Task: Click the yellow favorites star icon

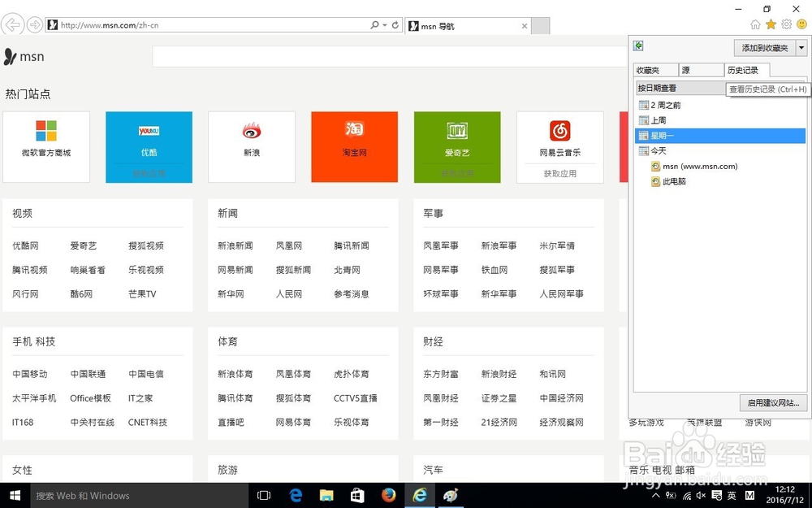Action: pyautogui.click(x=771, y=24)
